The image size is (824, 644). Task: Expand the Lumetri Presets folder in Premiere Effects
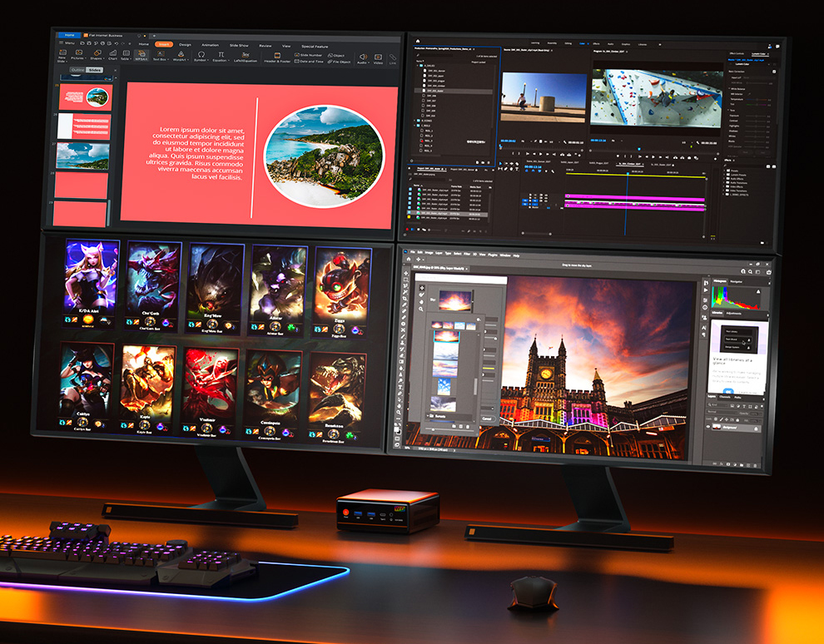click(724, 175)
